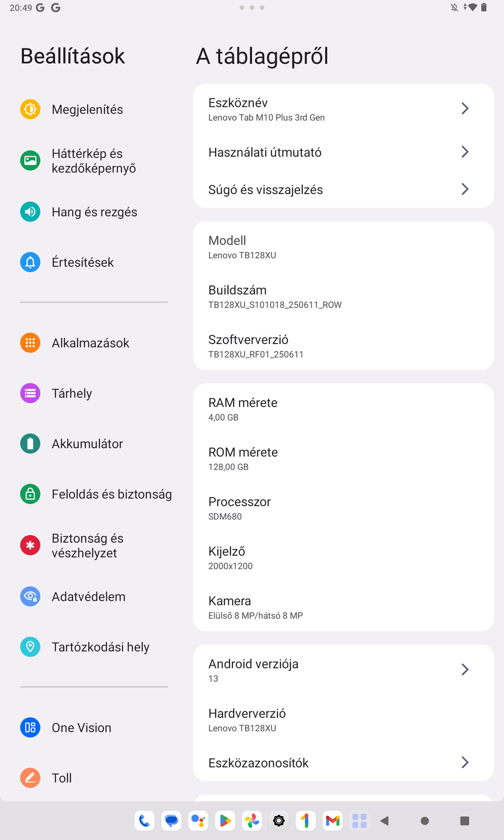The width and height of the screenshot is (504, 840).
Task: Open the Toll pen settings icon
Action: coord(30,778)
